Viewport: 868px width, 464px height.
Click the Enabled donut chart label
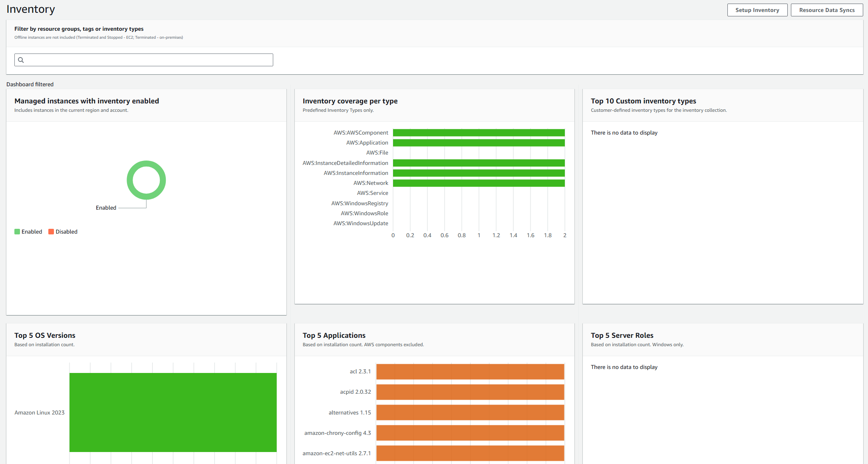(x=106, y=208)
